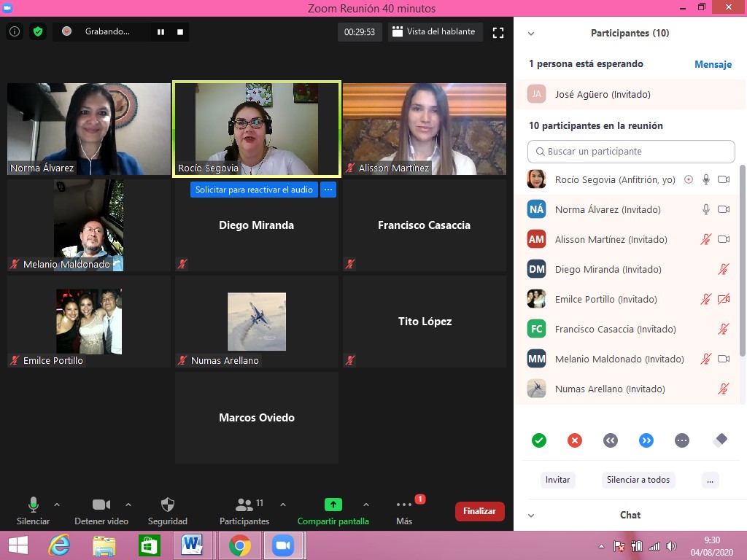
Task: Open Más options menu
Action: [404, 511]
